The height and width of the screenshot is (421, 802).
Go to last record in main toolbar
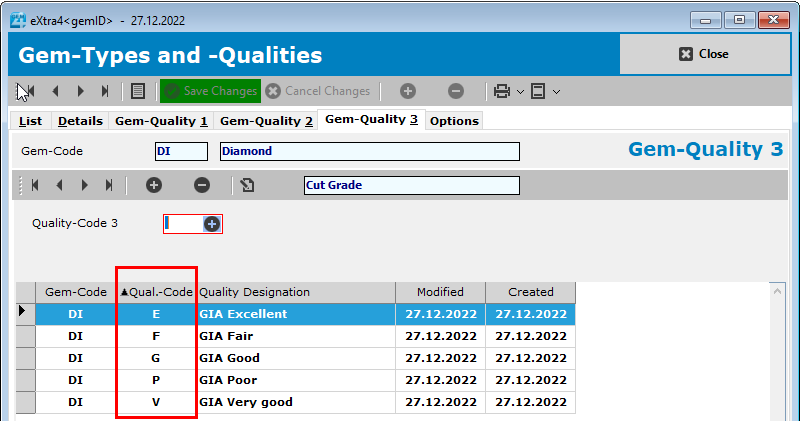105,91
